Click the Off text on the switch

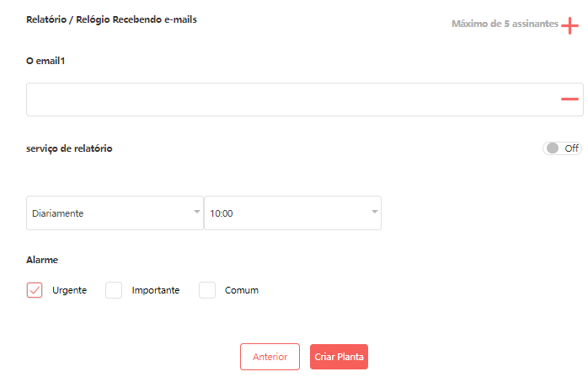pos(571,148)
